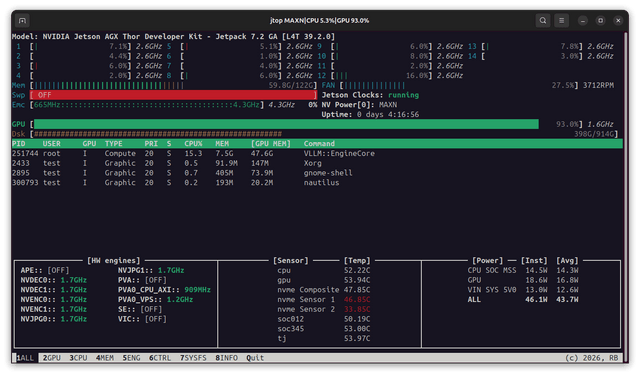This screenshot has height=376, width=640.
Task: Select the Xorg process row
Action: coord(317,163)
